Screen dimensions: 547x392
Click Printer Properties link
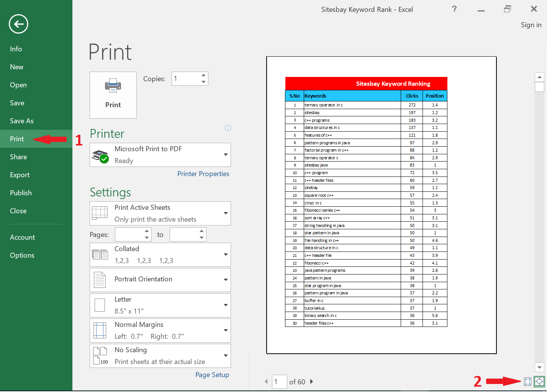click(x=203, y=174)
